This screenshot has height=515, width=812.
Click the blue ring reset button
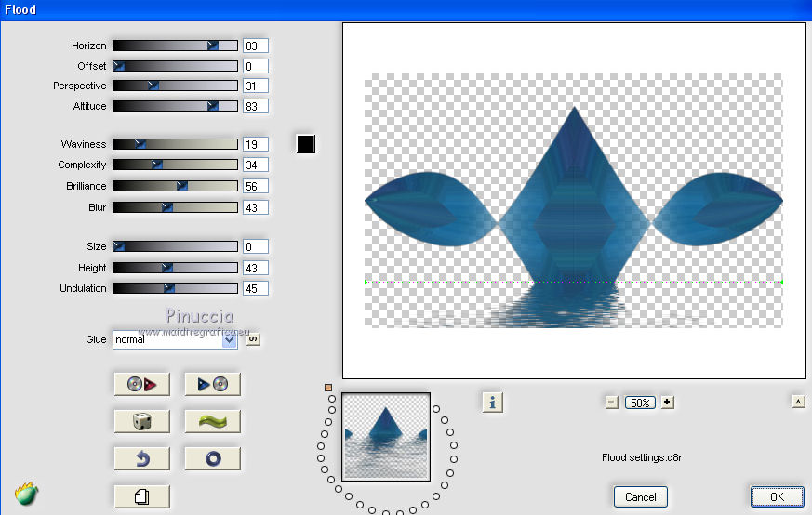click(x=213, y=458)
